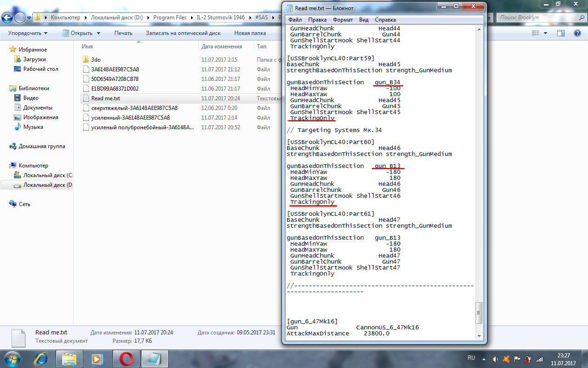Open the Файл menu in Notepad

(x=295, y=20)
